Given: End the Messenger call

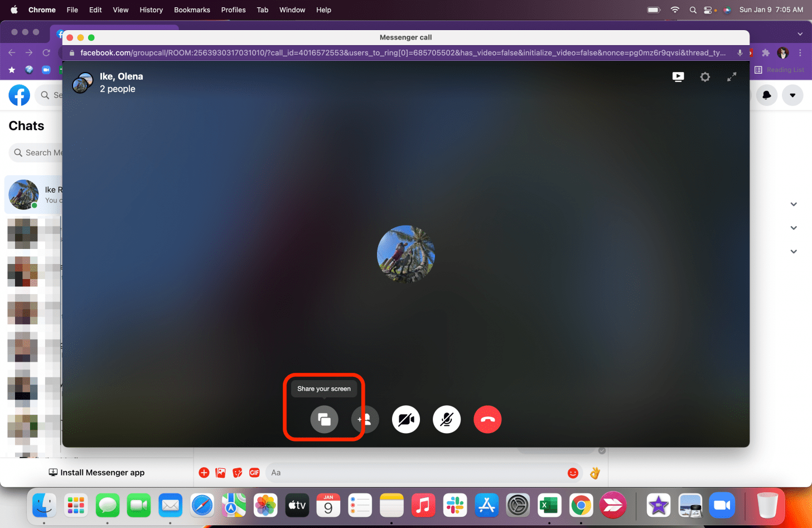Looking at the screenshot, I should coord(487,419).
